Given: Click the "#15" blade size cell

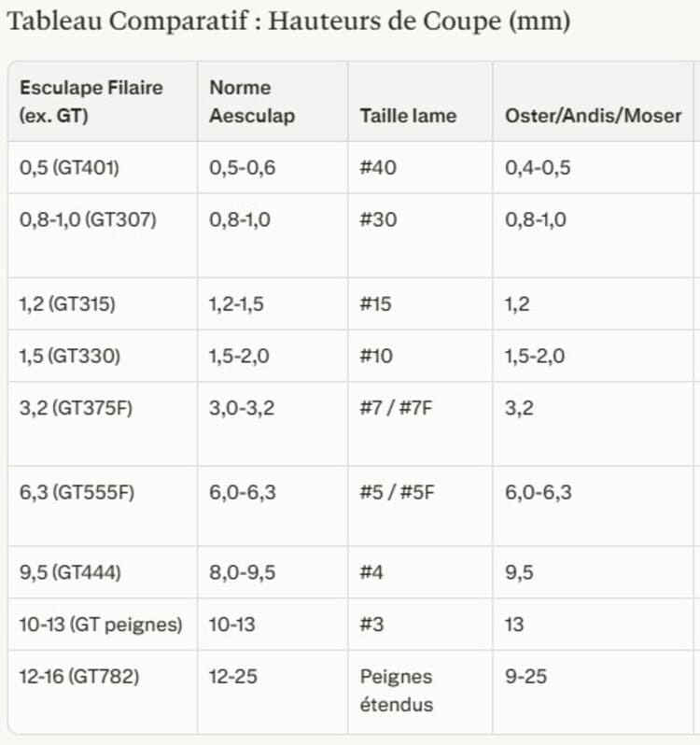Looking at the screenshot, I should click(x=377, y=304).
